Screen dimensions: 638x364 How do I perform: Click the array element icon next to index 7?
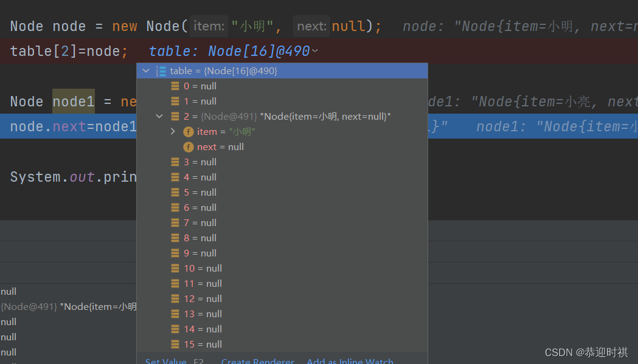[175, 222]
